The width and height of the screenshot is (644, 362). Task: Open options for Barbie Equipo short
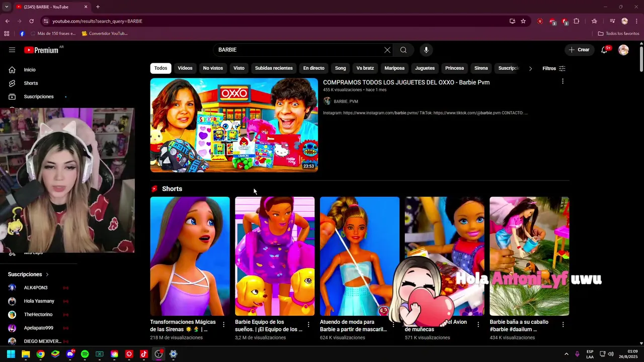point(308,325)
